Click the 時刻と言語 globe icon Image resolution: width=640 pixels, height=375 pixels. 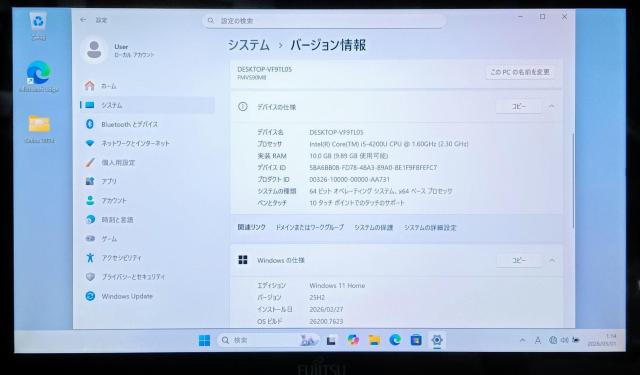click(90, 220)
